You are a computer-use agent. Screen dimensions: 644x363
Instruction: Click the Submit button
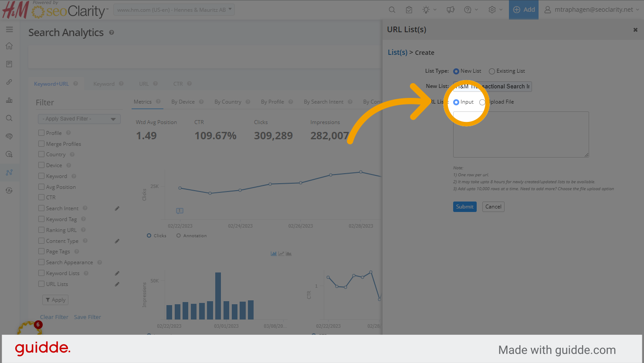click(x=465, y=207)
